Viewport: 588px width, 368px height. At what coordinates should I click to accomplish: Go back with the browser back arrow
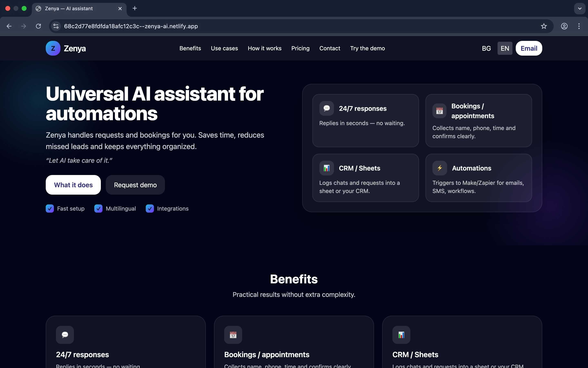point(9,26)
